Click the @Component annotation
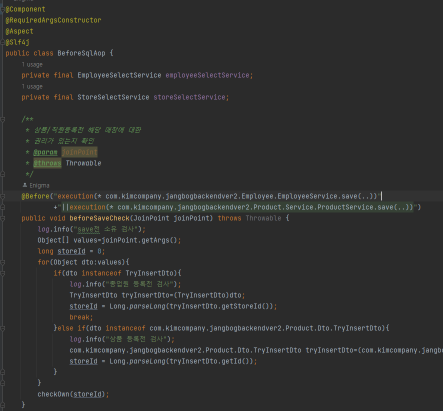This screenshot has width=443, height=411. tap(25, 9)
